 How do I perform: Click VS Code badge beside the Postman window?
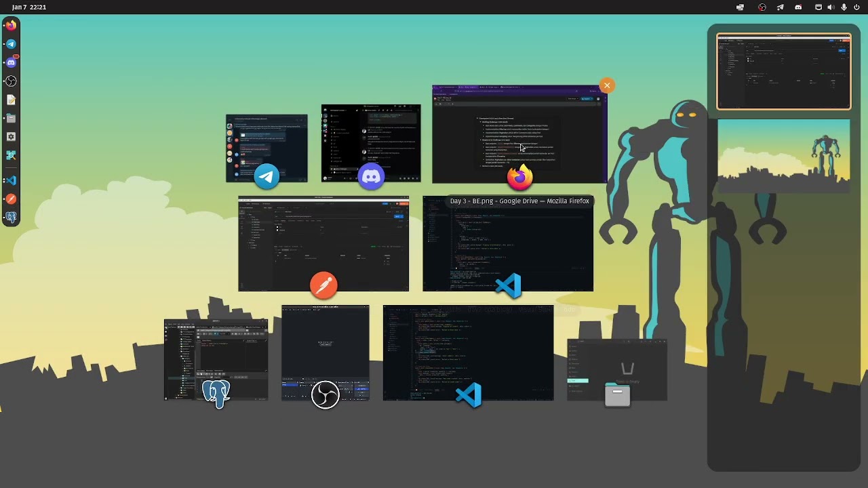coord(508,285)
